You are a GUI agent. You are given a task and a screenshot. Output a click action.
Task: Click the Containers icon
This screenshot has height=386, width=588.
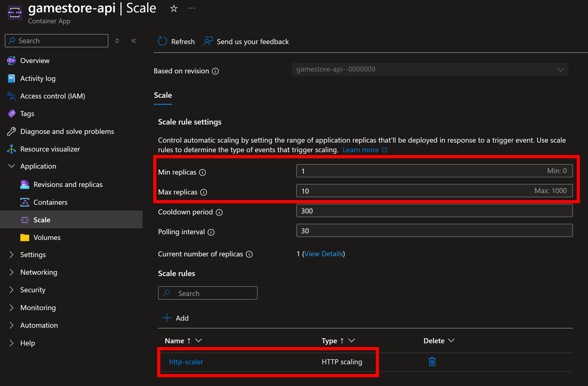[25, 202]
